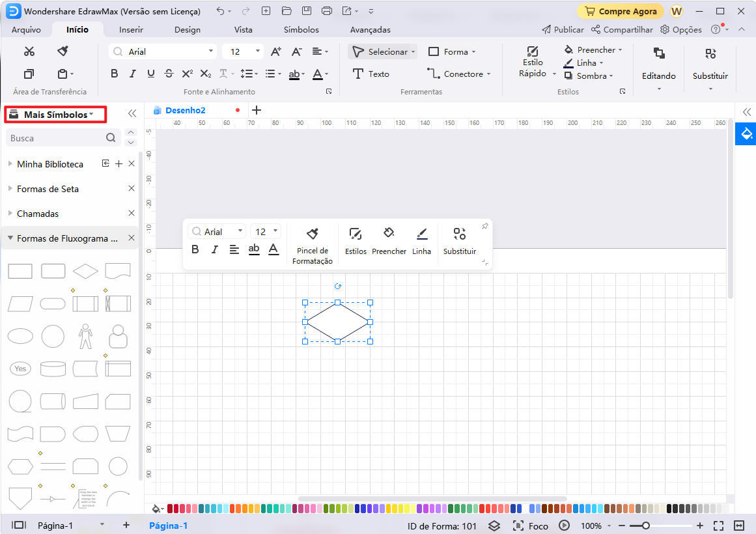Click the Compre Agora button
The image size is (756, 534).
[621, 11]
